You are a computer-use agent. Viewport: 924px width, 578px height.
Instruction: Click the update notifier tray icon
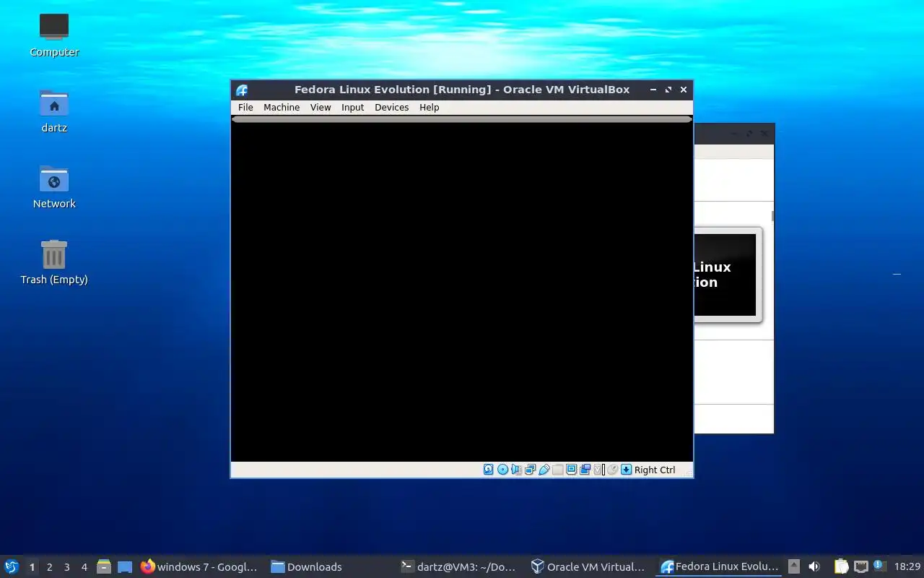coord(879,566)
